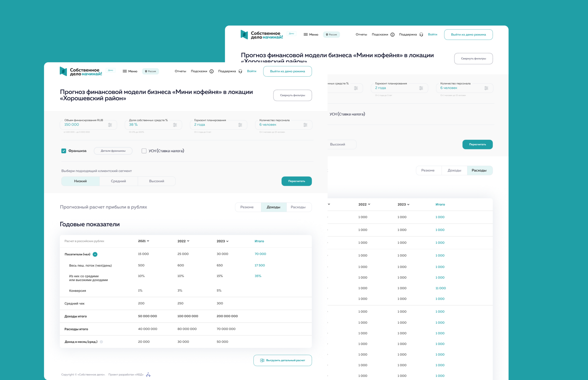
Task: Click the info icon beside Подсказки in the back window
Action: tap(393, 35)
